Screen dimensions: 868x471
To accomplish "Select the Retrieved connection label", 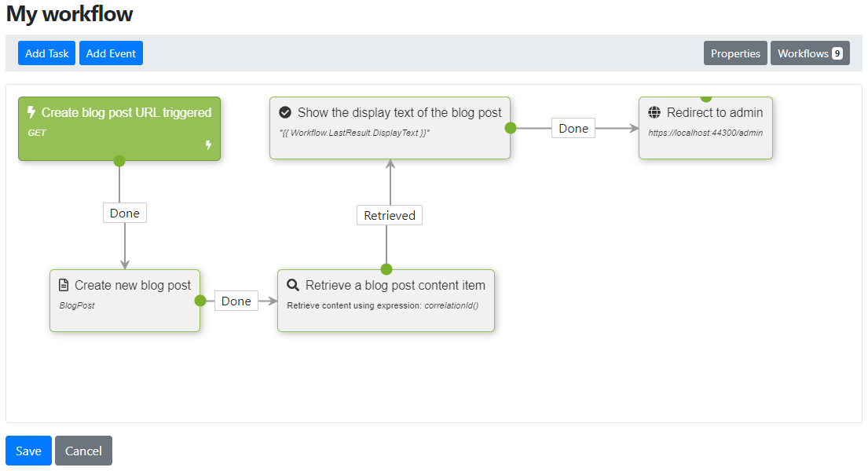I will coord(389,215).
